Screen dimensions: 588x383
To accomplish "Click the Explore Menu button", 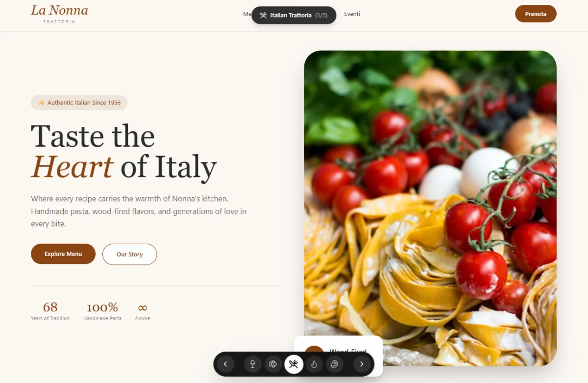I will pyautogui.click(x=63, y=254).
